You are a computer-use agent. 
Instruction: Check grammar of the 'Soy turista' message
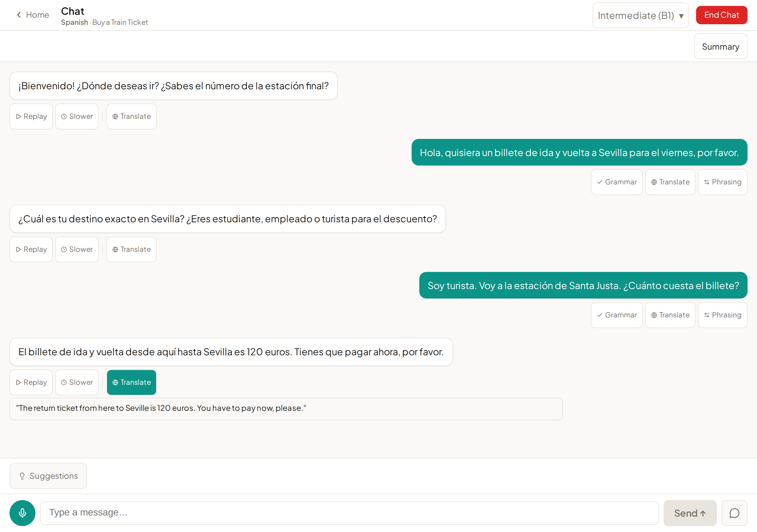coord(617,315)
